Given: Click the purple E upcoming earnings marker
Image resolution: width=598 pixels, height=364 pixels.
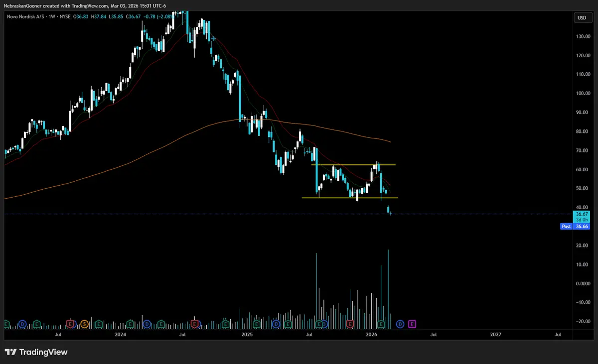Looking at the screenshot, I should coord(412,324).
